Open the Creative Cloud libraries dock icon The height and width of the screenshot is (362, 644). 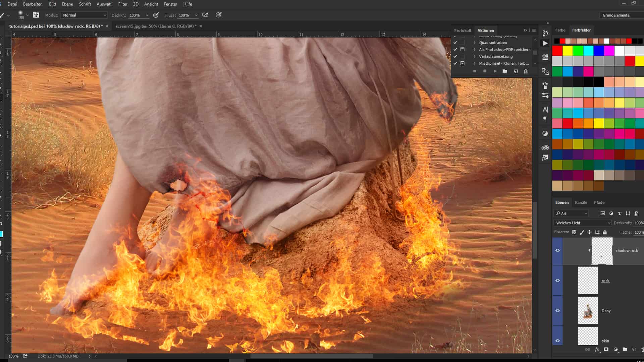tap(545, 147)
